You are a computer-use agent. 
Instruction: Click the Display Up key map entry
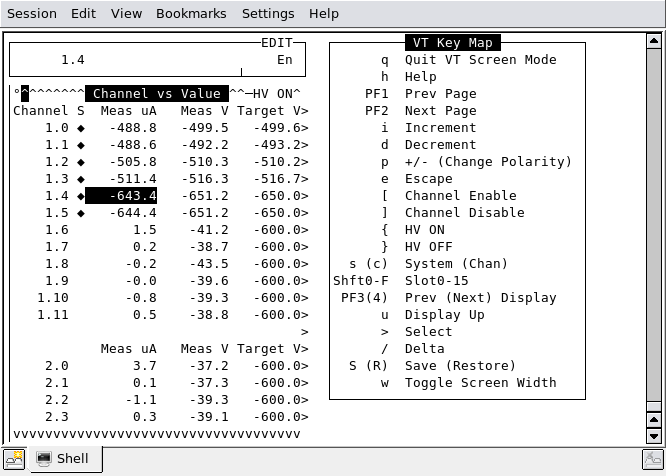pyautogui.click(x=445, y=315)
